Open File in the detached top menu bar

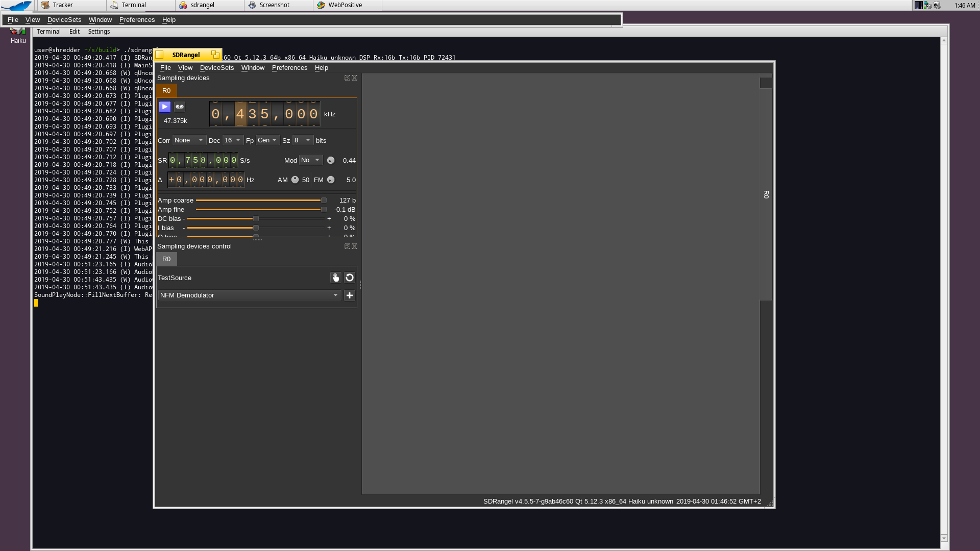(13, 20)
